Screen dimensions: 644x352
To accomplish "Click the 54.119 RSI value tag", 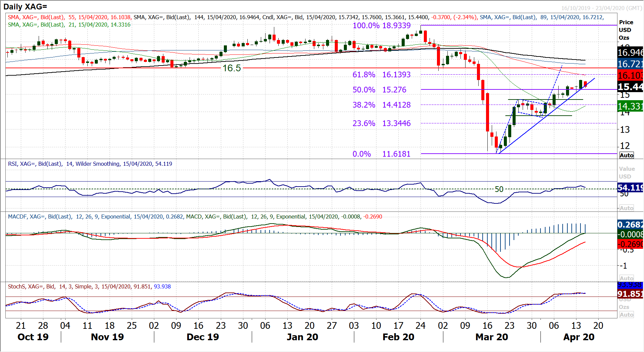I will (630, 187).
